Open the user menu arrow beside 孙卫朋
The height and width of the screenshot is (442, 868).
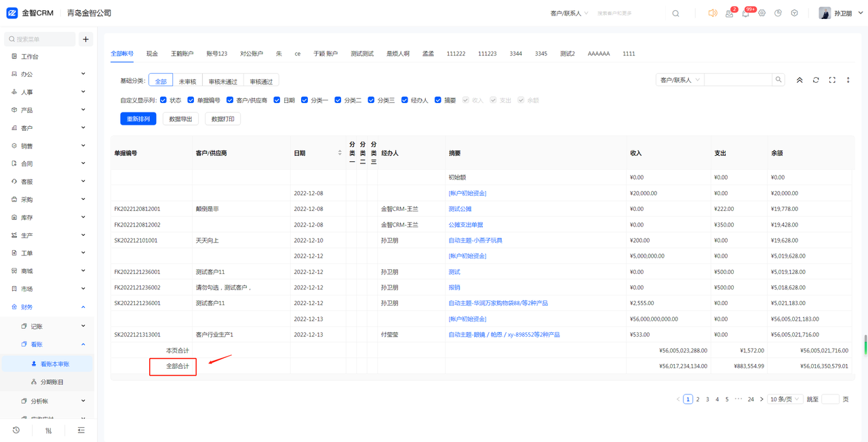click(861, 13)
